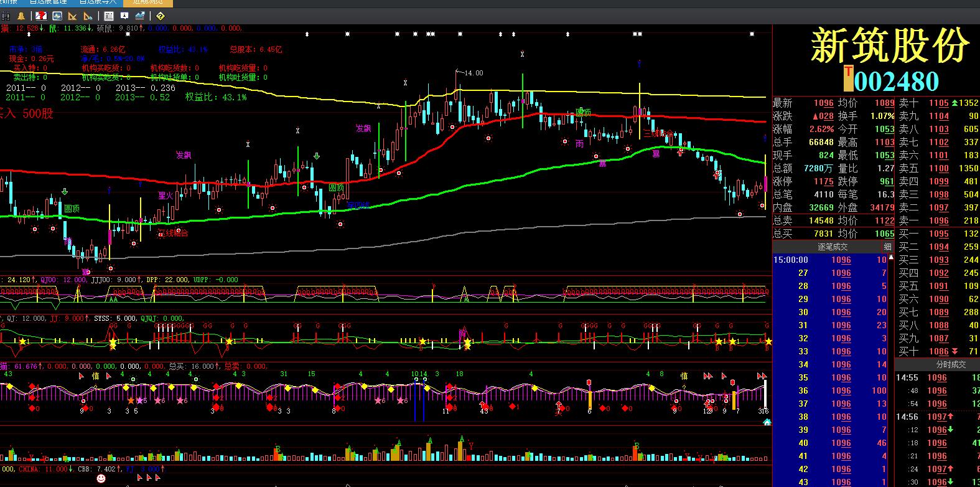This screenshot has width=980, height=487.
Task: Click the 最新 1096 latest price value
Action: pyautogui.click(x=823, y=103)
